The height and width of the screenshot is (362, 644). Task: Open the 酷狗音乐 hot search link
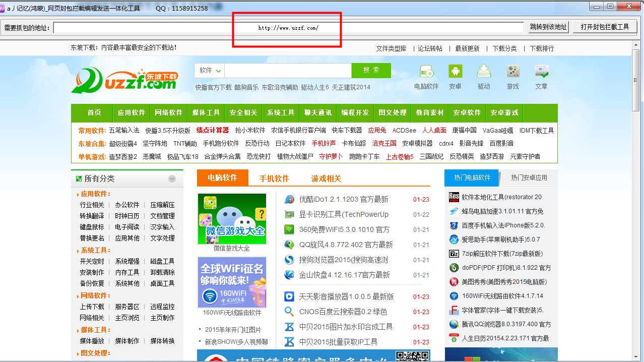tap(246, 87)
